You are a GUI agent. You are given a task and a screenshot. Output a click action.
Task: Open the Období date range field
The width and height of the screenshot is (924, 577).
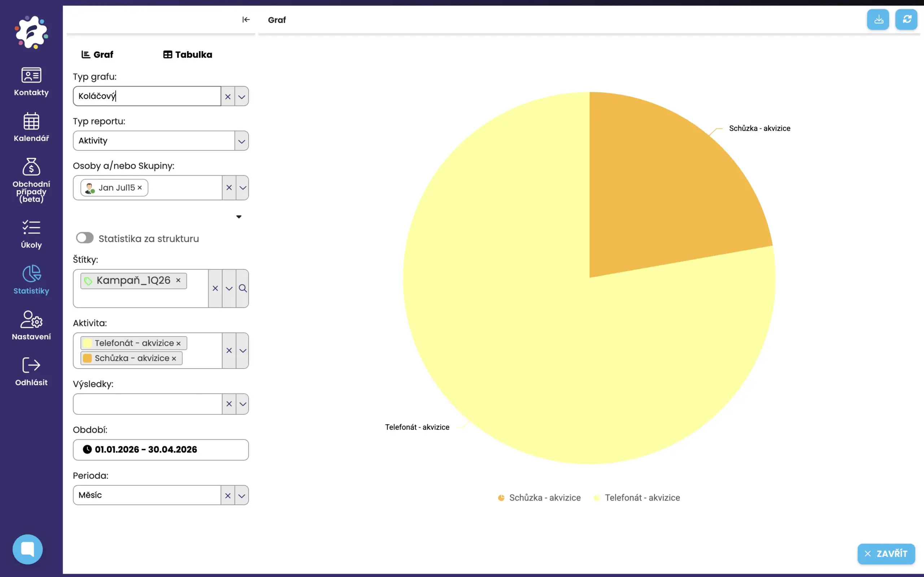(x=160, y=450)
